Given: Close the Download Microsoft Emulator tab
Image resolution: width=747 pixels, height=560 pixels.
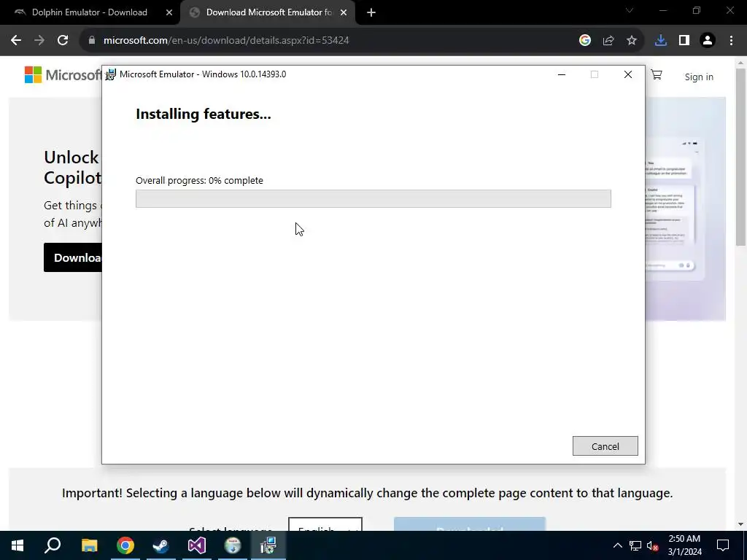Looking at the screenshot, I should (x=344, y=12).
